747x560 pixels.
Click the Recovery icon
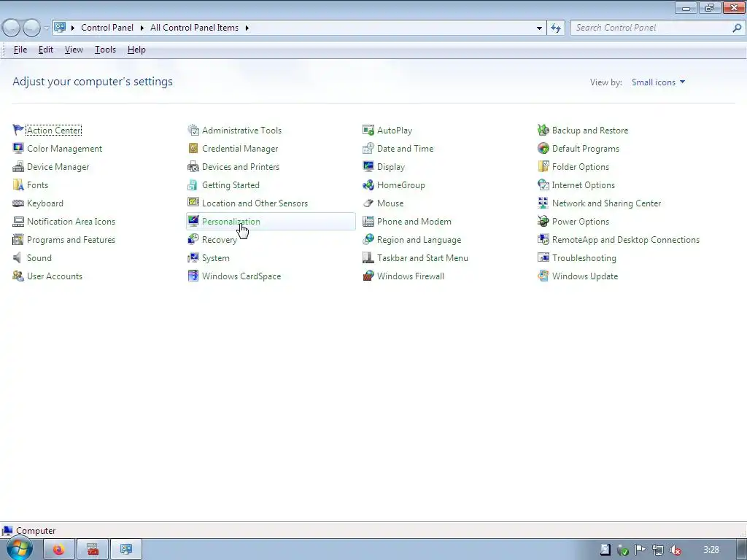pos(193,239)
